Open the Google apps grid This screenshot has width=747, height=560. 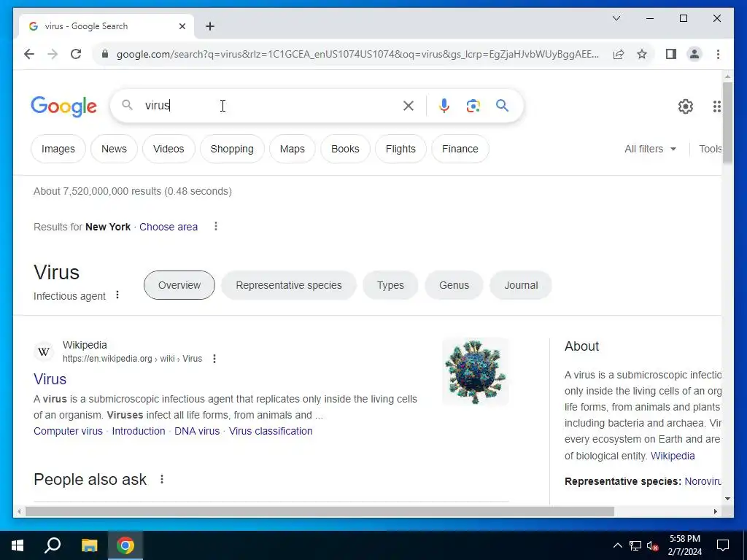coord(716,106)
